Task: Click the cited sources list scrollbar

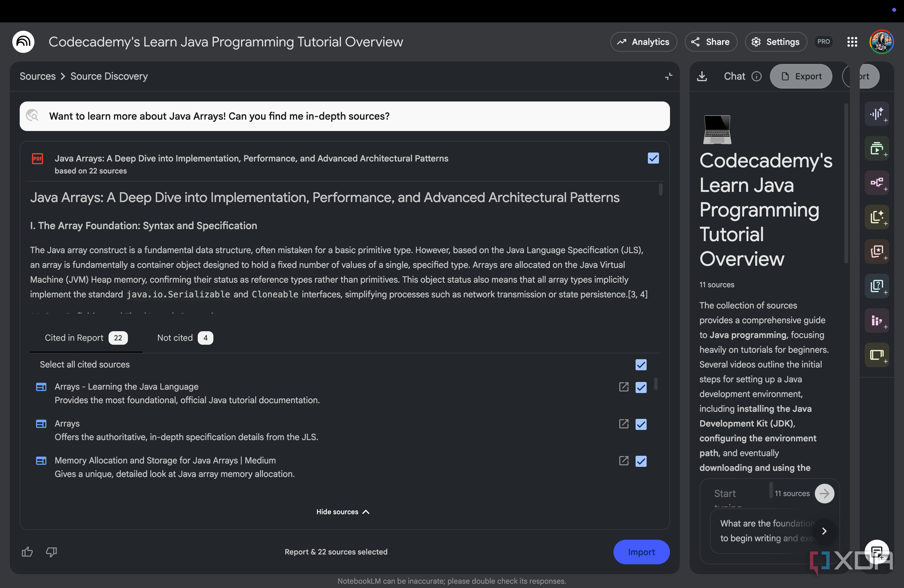Action: 656,384
